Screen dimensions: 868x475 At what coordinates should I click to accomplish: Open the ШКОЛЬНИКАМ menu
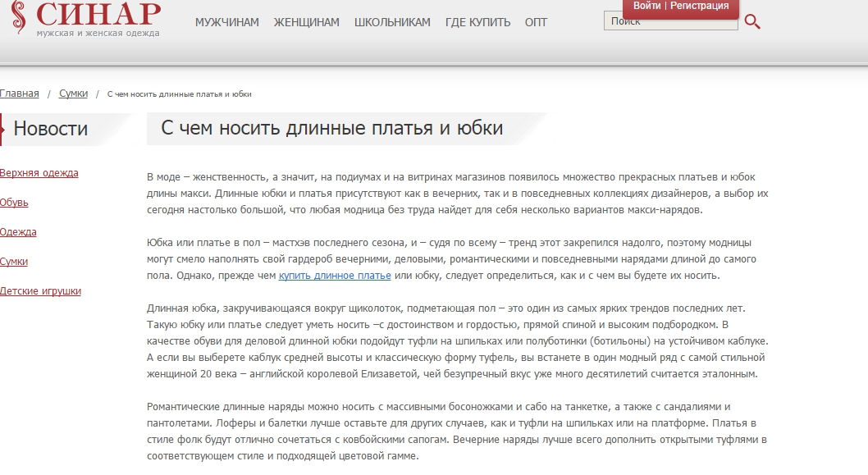pos(392,22)
